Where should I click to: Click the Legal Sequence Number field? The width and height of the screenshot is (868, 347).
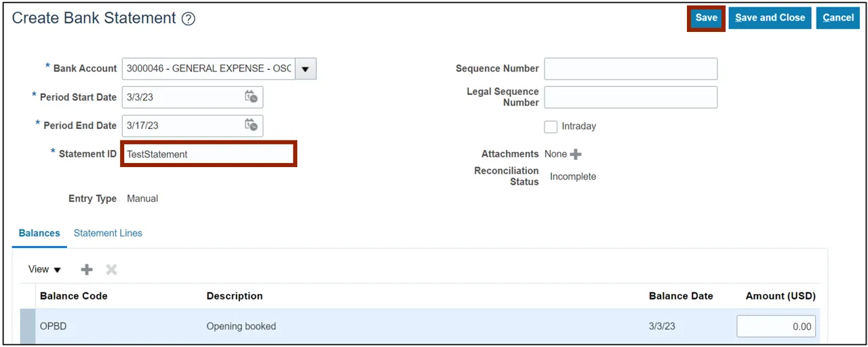631,97
